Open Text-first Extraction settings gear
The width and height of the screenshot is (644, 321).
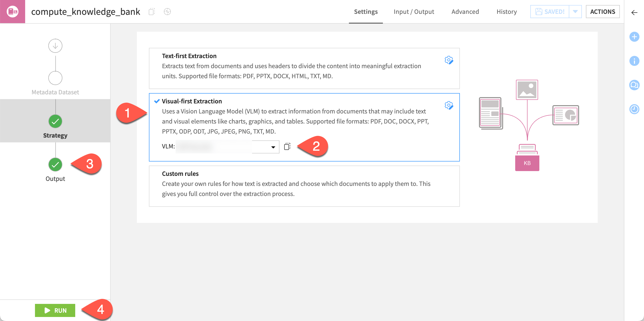pos(449,60)
